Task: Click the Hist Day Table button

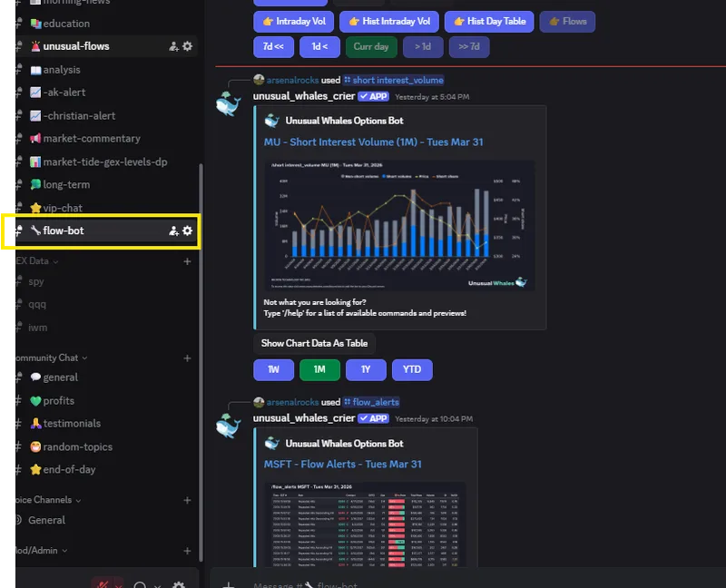Action: [x=489, y=22]
